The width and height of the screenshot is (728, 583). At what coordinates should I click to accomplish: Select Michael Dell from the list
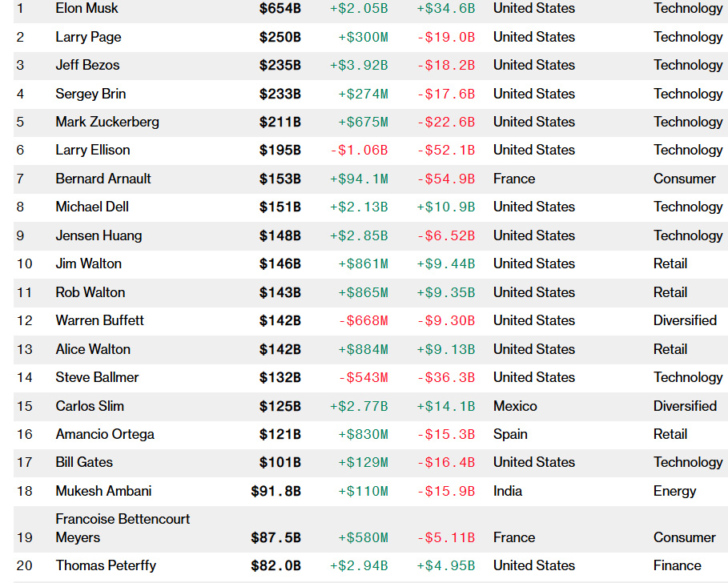coord(92,207)
